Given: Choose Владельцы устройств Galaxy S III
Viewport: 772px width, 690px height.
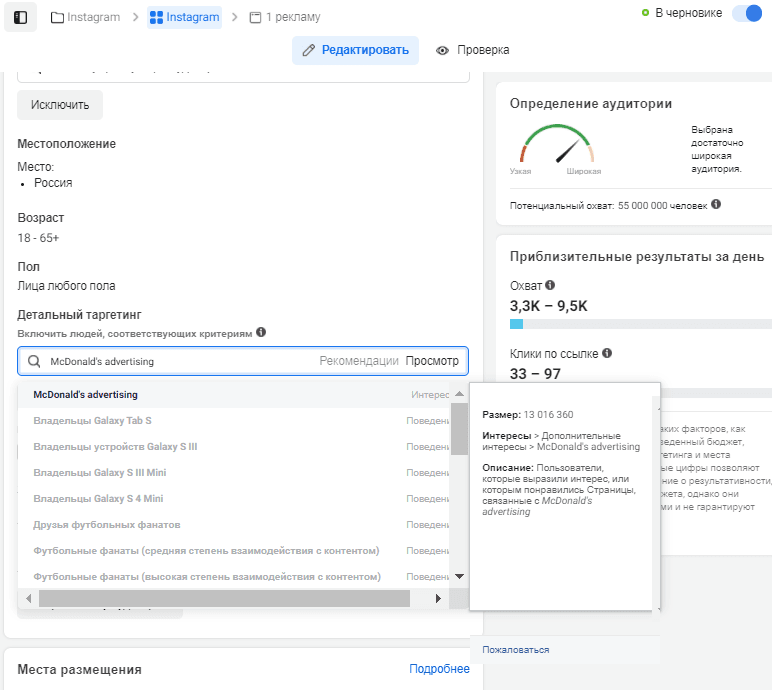Looking at the screenshot, I should [233, 447].
